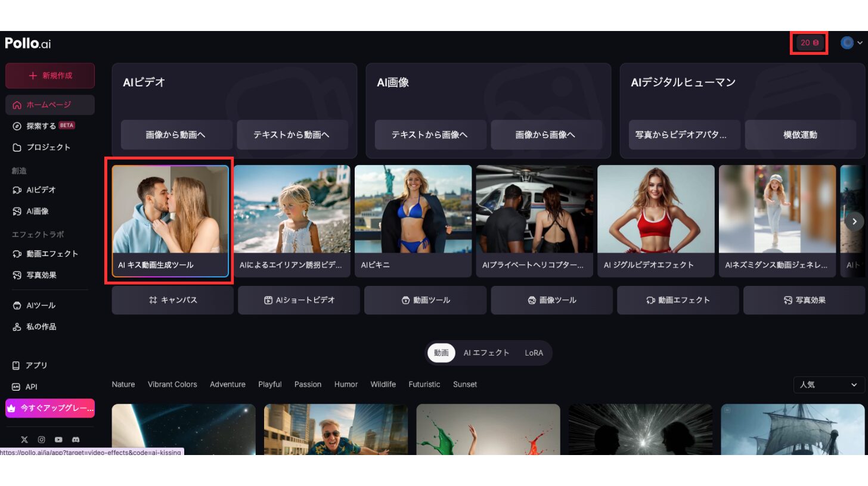Open the X social icon
This screenshot has width=868, height=486.
24,440
